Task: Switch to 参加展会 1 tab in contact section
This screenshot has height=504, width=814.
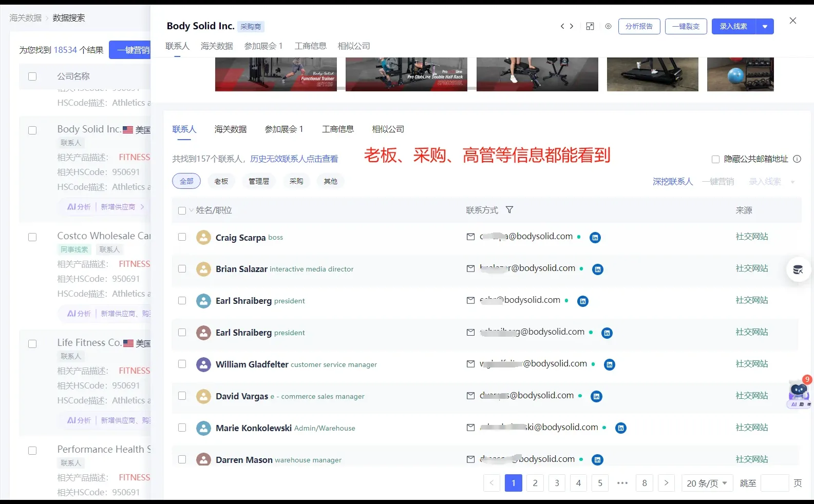Action: point(284,129)
